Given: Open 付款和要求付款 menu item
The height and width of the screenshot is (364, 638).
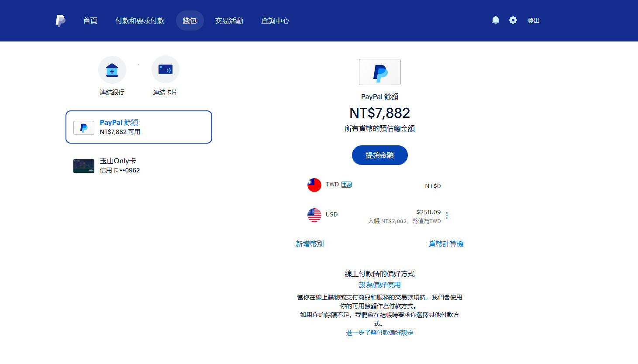Looking at the screenshot, I should (x=140, y=21).
